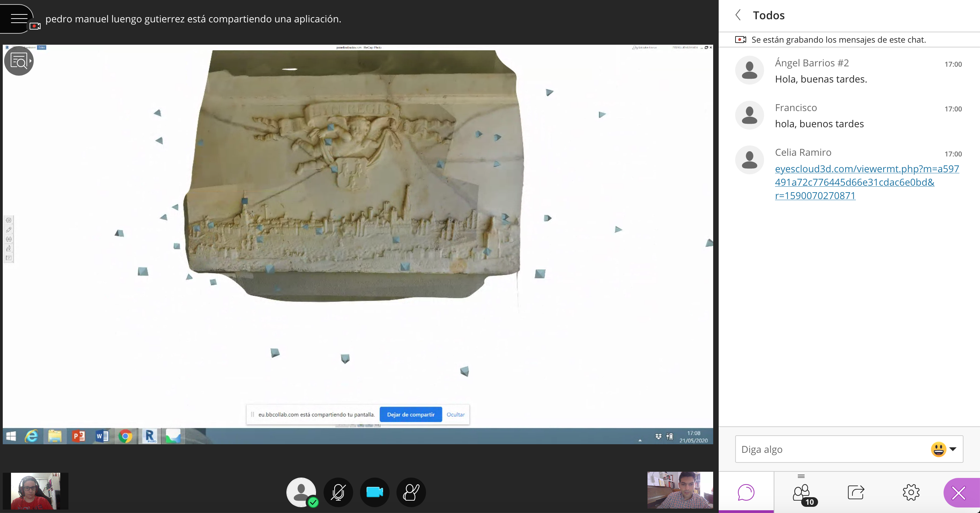
Task: Type in the Diga algo field
Action: [x=829, y=449]
